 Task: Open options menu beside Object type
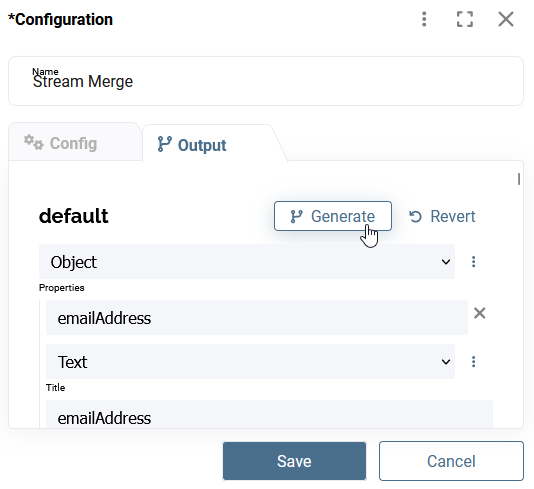pos(473,262)
